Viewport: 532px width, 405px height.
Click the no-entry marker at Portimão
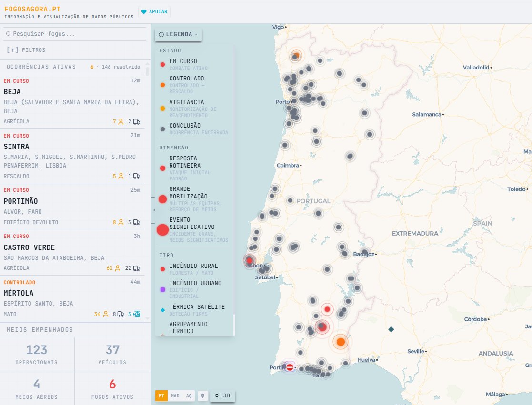[290, 367]
